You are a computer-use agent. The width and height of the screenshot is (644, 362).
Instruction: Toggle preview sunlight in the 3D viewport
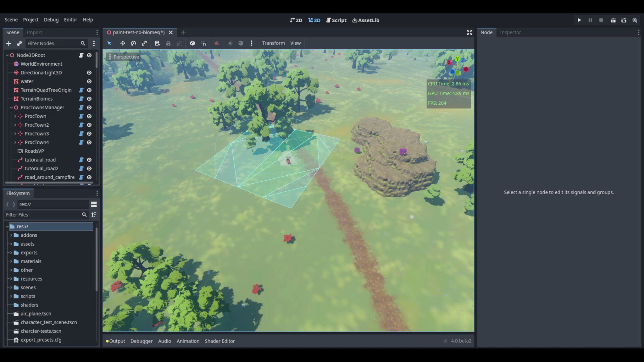point(230,43)
